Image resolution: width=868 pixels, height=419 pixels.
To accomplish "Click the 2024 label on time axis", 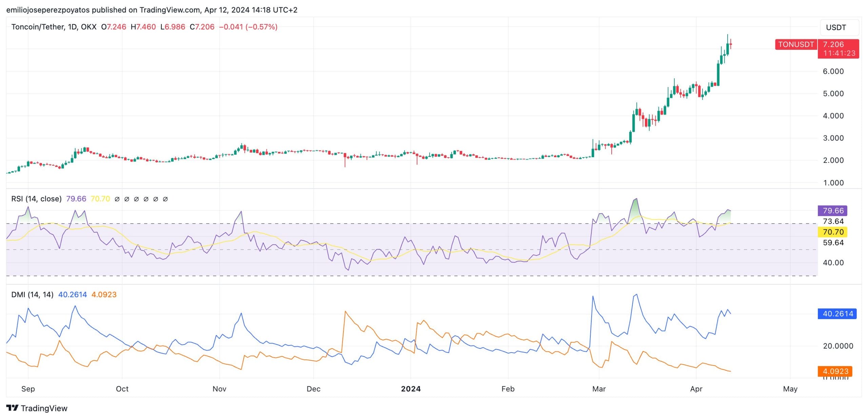I will pyautogui.click(x=411, y=389).
